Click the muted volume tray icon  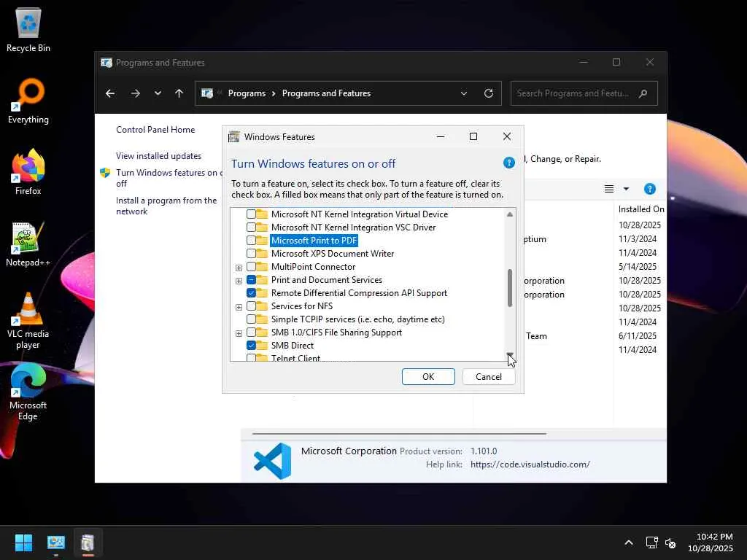click(x=670, y=542)
